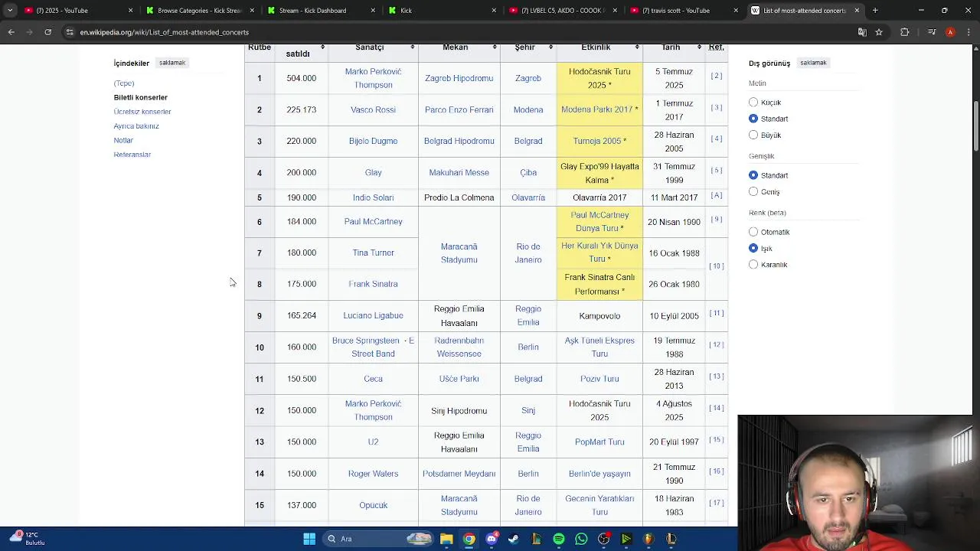Select the Otomatik color option

(x=753, y=232)
